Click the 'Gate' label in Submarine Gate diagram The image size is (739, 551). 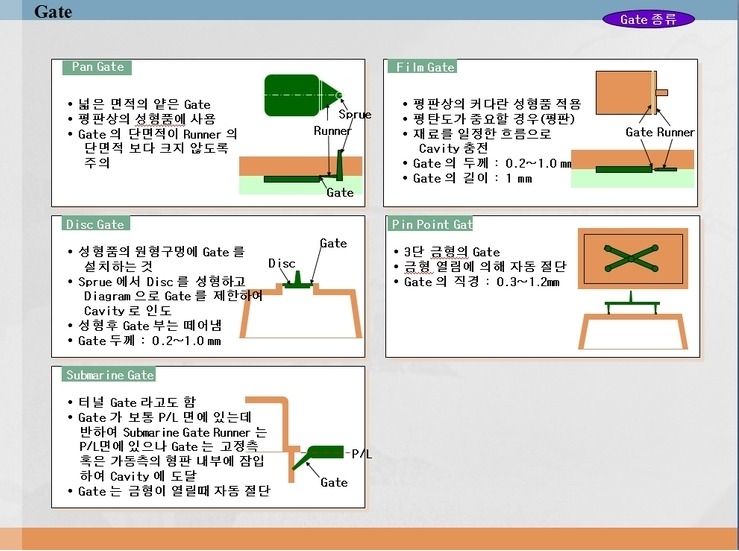[334, 482]
